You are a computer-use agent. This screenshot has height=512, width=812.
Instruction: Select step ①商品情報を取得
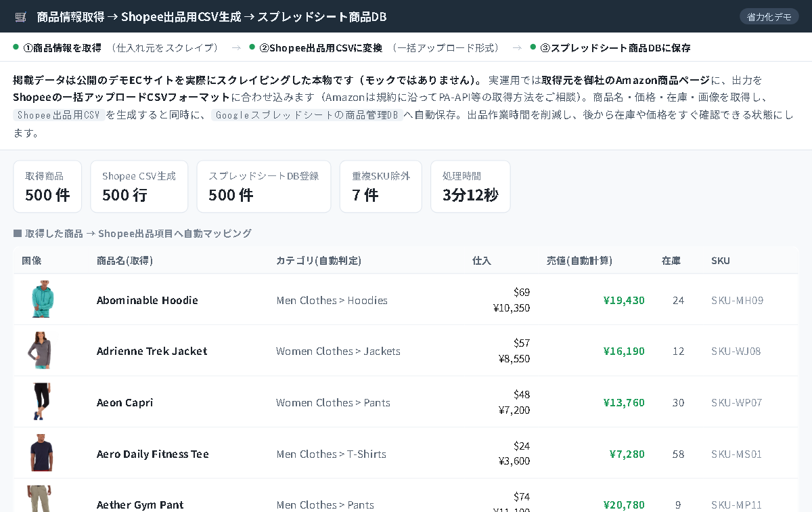coord(62,47)
